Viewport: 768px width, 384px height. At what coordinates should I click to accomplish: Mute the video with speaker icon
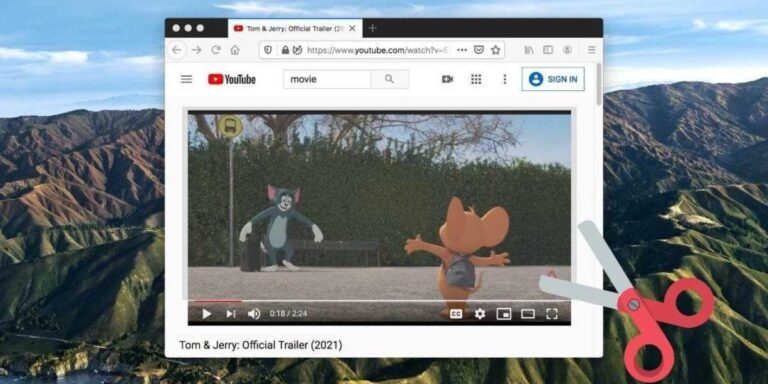pyautogui.click(x=254, y=314)
